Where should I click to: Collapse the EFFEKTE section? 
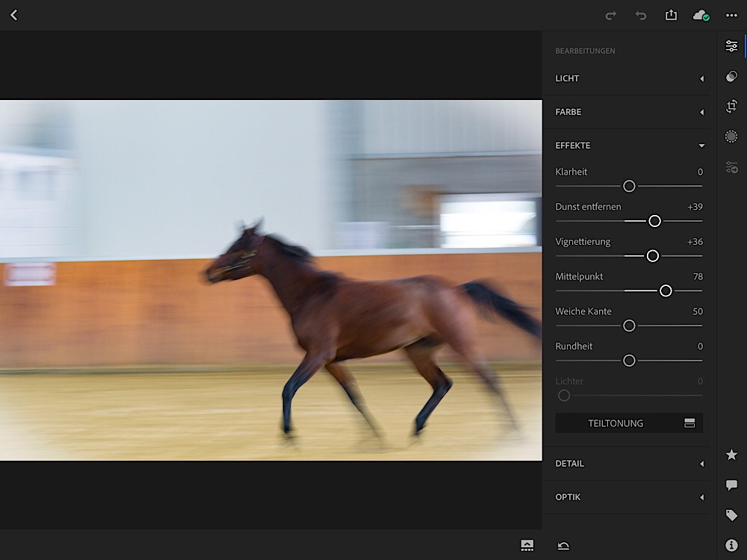click(626, 146)
